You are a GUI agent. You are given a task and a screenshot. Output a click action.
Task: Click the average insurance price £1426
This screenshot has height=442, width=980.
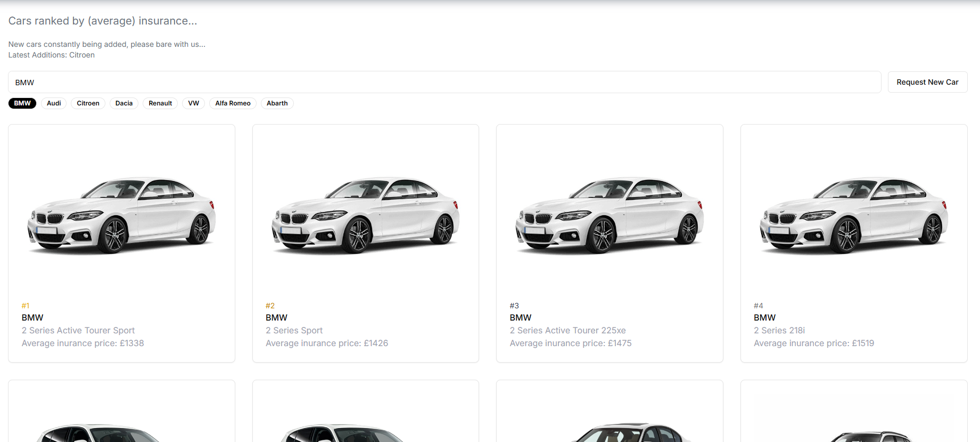coord(327,343)
